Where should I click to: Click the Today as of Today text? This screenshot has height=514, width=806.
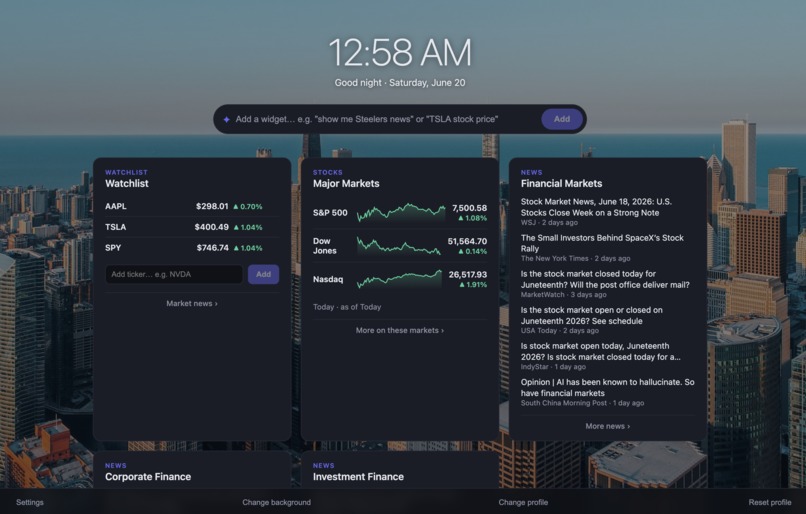tap(347, 307)
